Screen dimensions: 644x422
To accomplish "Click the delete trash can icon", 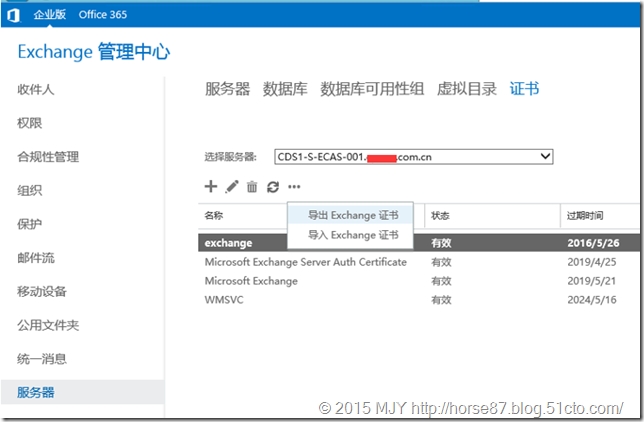I will pyautogui.click(x=252, y=187).
